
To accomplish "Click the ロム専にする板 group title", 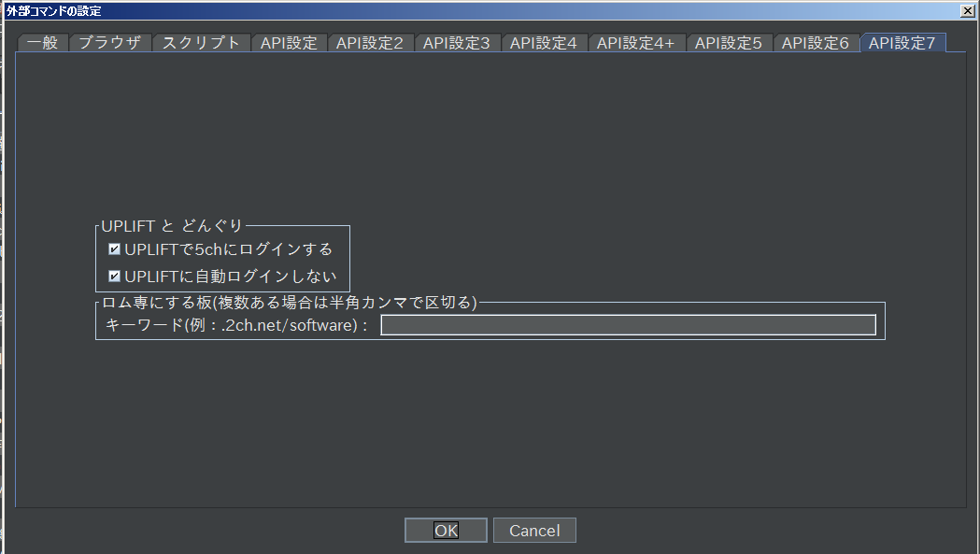I will pyautogui.click(x=290, y=303).
